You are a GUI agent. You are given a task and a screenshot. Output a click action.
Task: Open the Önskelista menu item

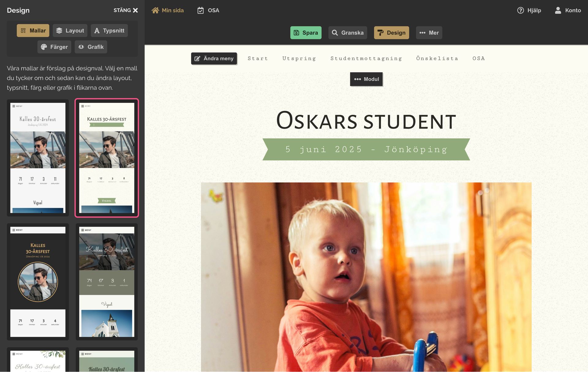click(437, 58)
